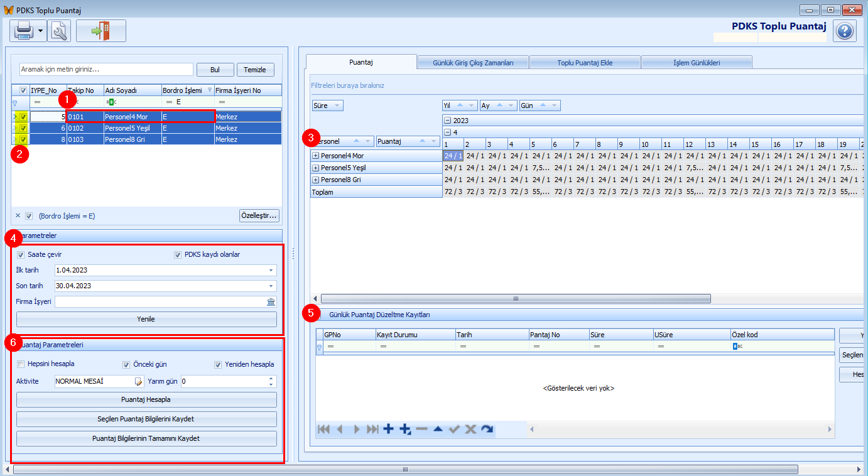Click the printer icon in the toolbar
The image size is (868, 476).
(23, 31)
